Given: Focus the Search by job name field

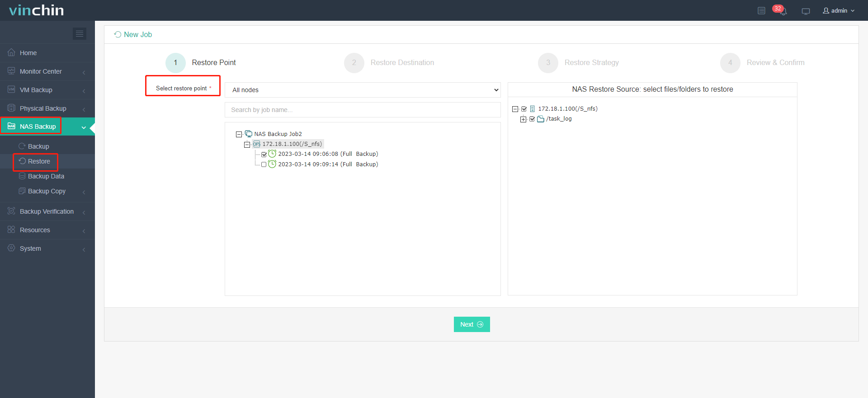Looking at the screenshot, I should click(363, 110).
